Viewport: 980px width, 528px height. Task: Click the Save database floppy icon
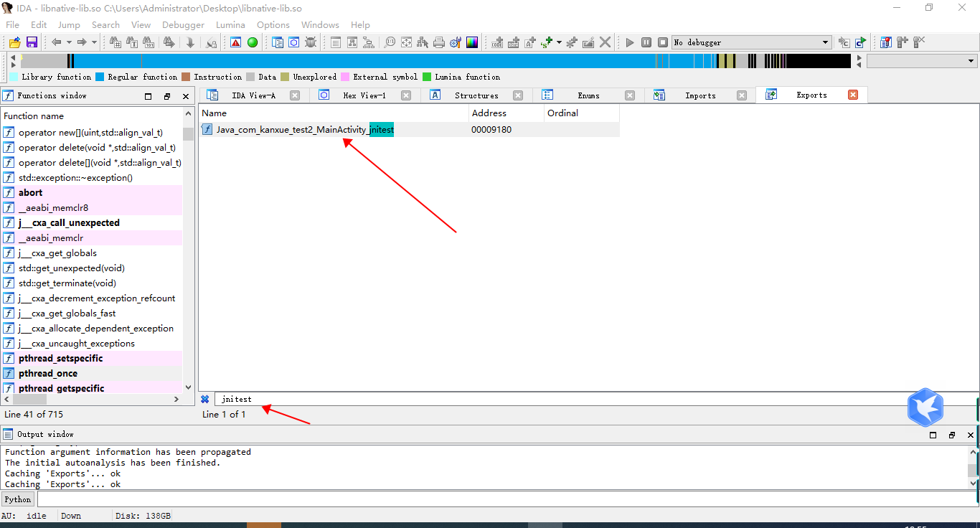(32, 42)
